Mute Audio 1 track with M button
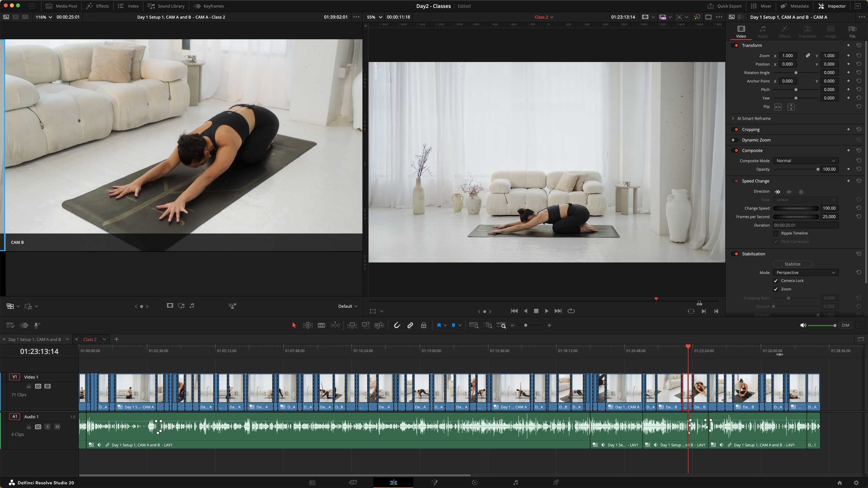The image size is (868, 488). coord(57,427)
